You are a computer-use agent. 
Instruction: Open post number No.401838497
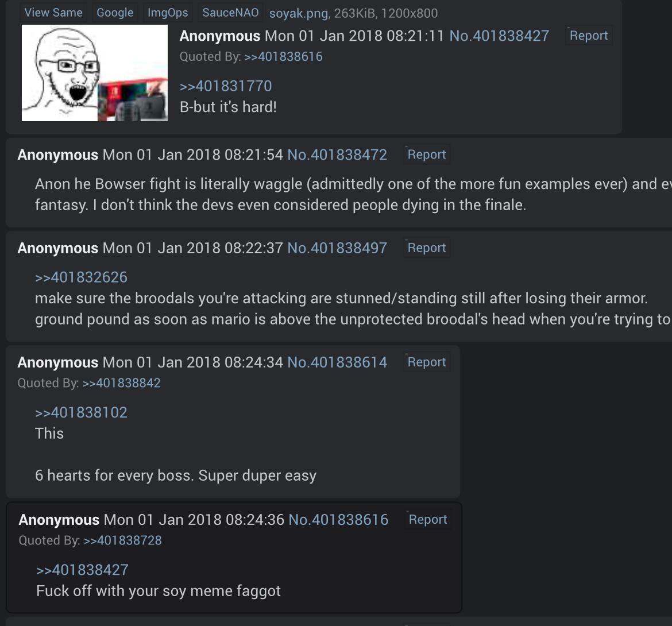click(337, 248)
